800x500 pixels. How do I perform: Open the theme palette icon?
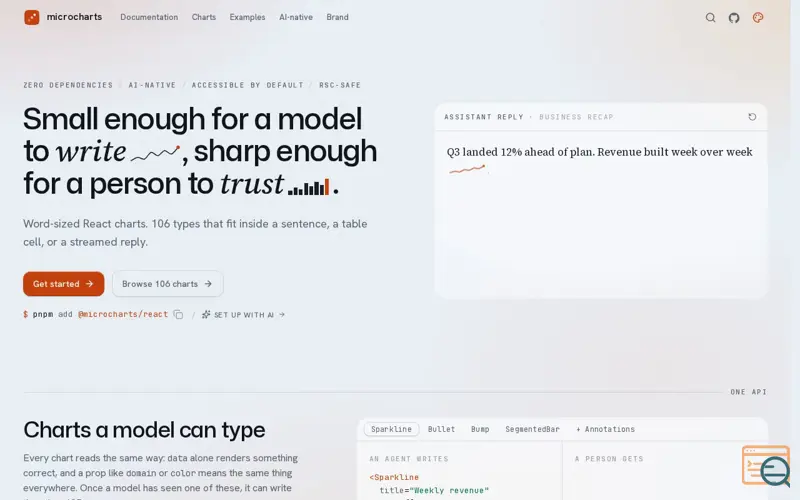(758, 18)
